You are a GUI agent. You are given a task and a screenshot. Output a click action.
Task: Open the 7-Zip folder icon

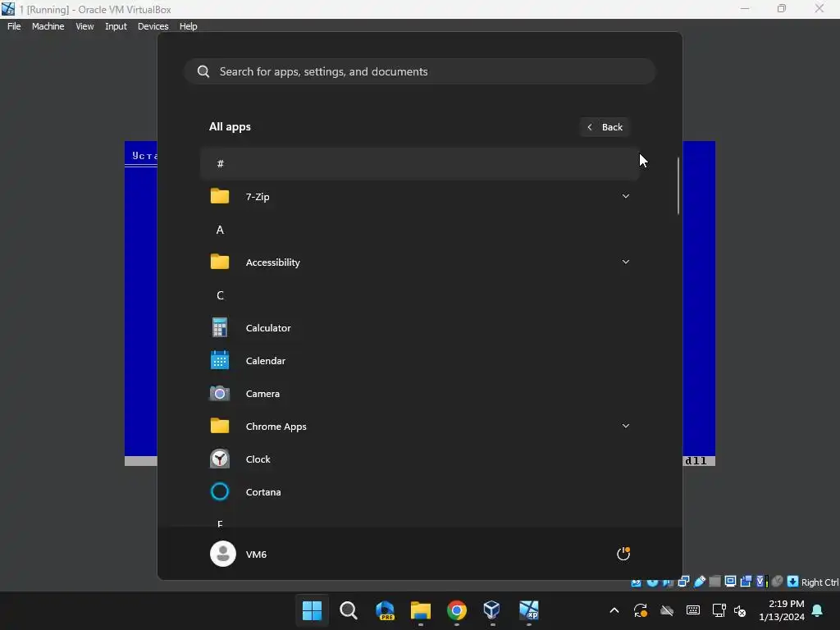[220, 197]
